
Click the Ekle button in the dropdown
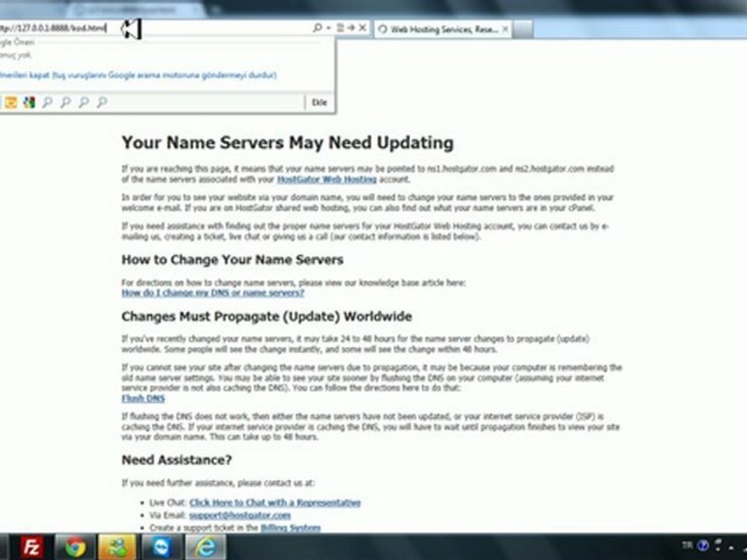319,103
